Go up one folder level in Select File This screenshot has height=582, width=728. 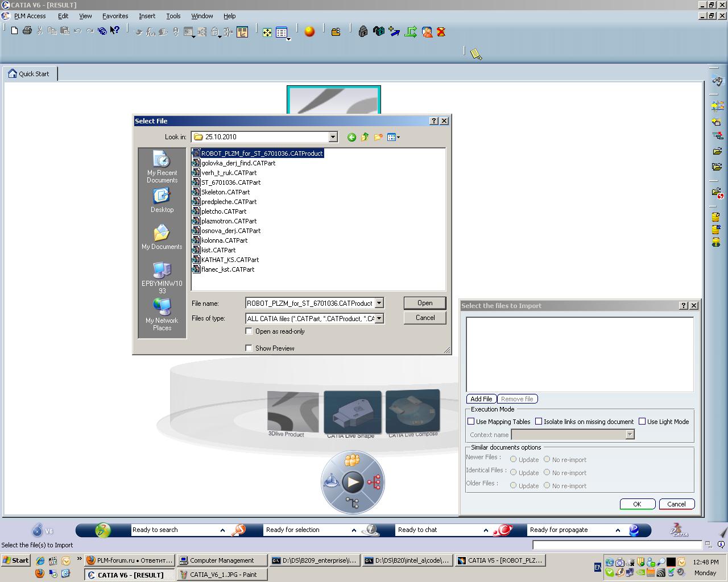tap(365, 137)
